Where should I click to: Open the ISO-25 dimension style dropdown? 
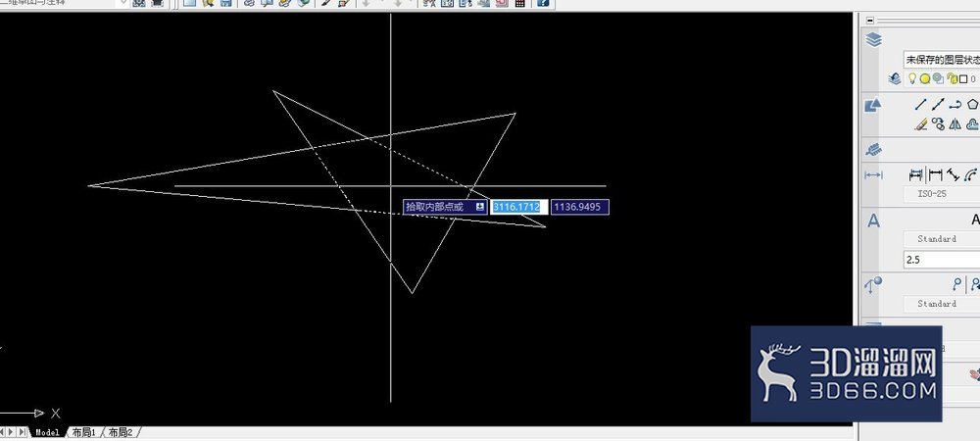tap(942, 194)
